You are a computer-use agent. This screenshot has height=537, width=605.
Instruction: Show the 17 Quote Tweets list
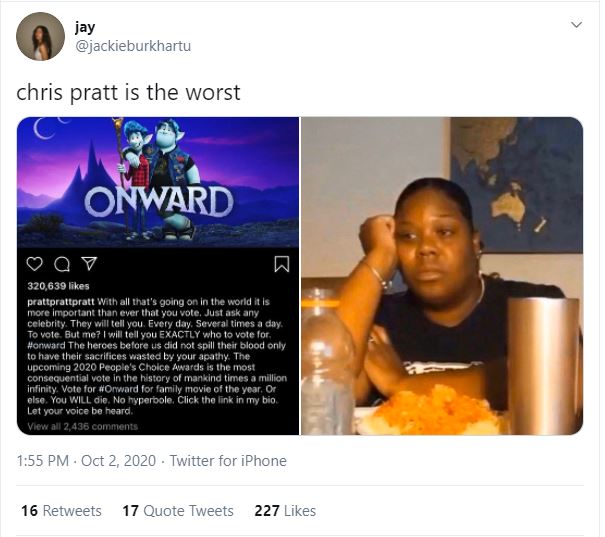[x=178, y=511]
